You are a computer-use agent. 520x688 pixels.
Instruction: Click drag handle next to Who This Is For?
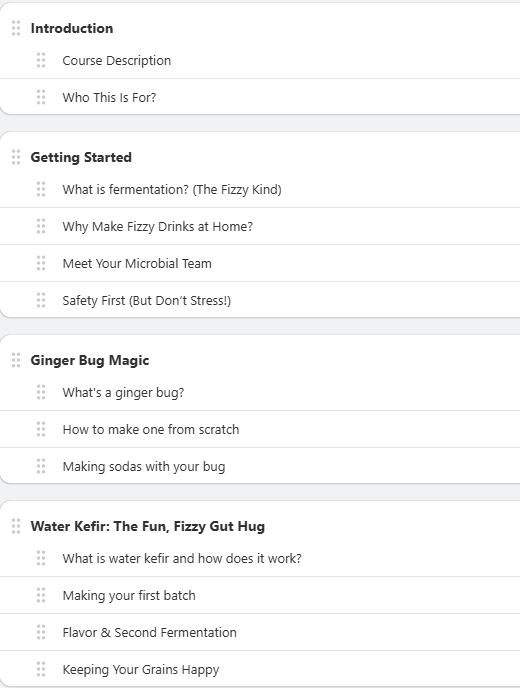pos(41,97)
